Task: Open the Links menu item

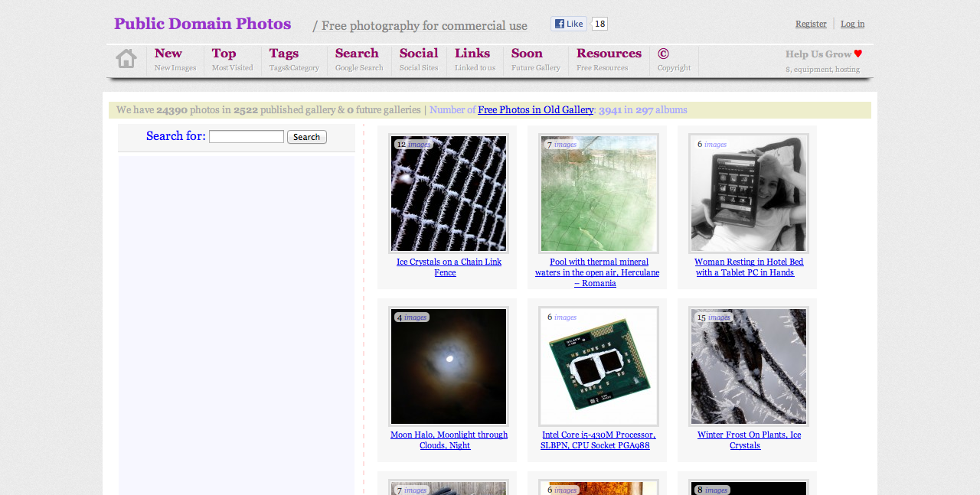Action: point(475,60)
